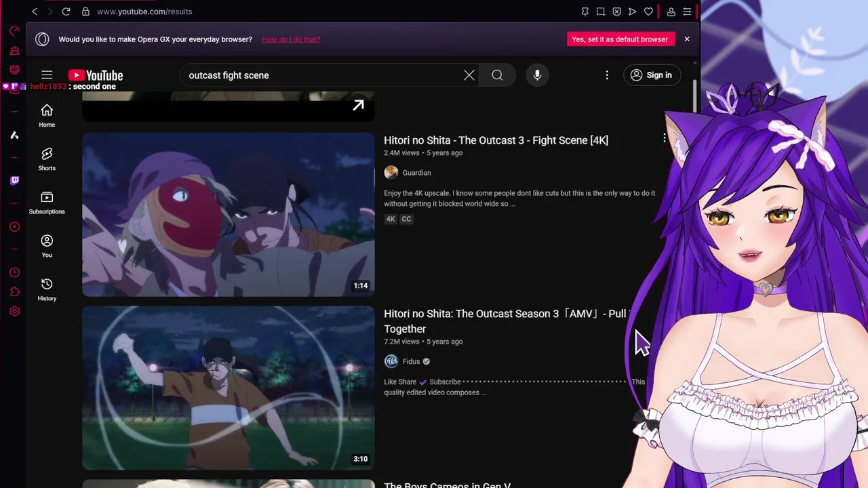Click 'How do I do that?' link
This screenshot has height=488, width=868.
(291, 39)
